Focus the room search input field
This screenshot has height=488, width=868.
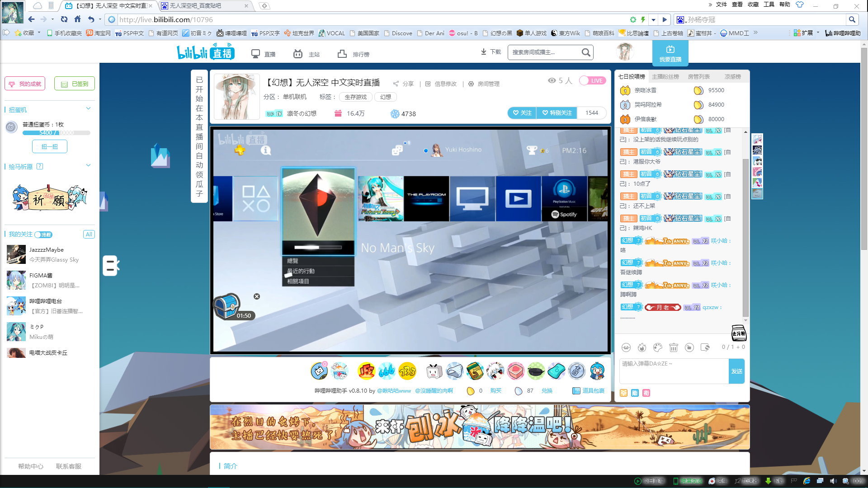pos(545,52)
